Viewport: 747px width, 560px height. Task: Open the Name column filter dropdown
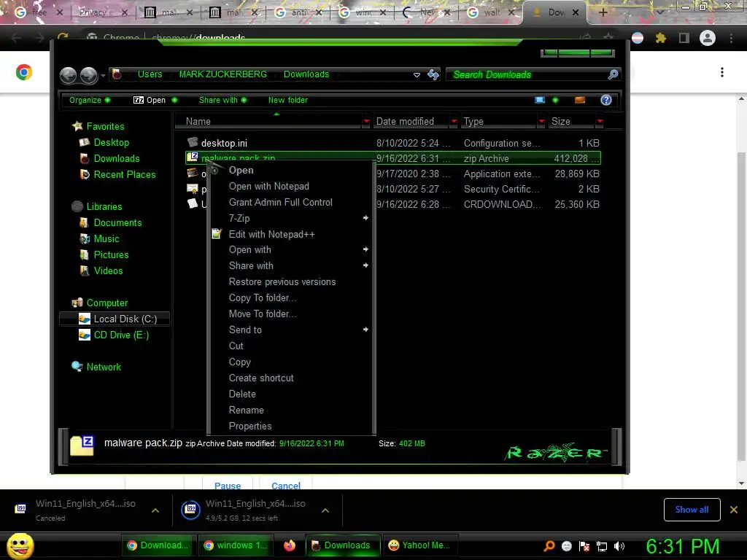click(x=366, y=122)
